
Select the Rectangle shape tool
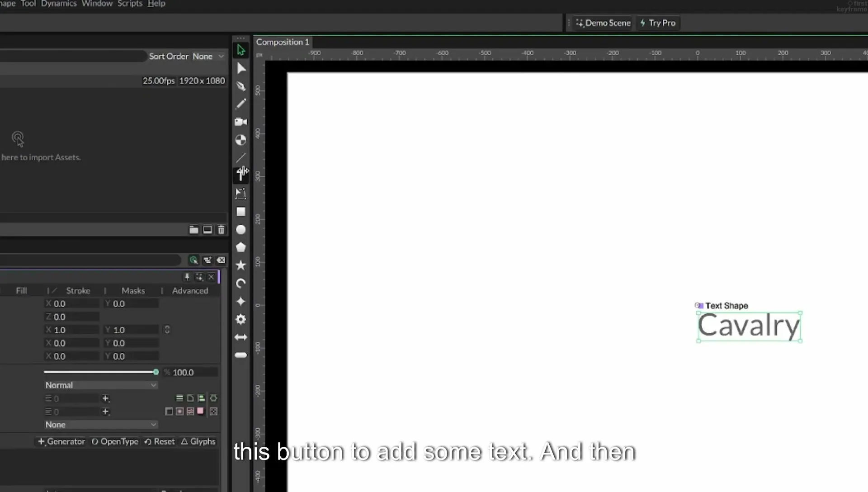(x=241, y=212)
